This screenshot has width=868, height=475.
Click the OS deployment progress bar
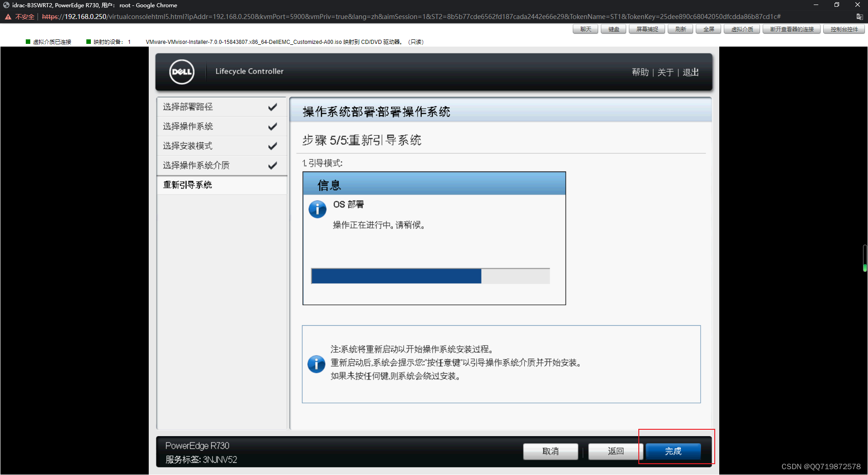430,276
